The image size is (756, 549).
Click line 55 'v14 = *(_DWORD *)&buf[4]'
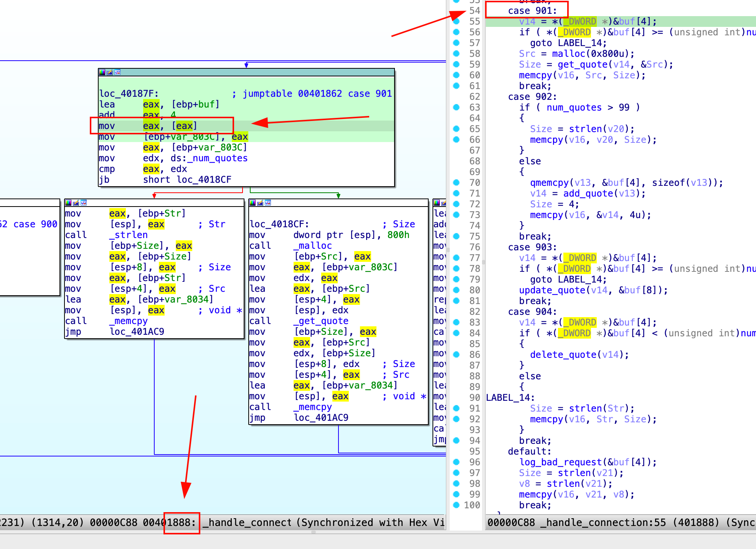(588, 21)
